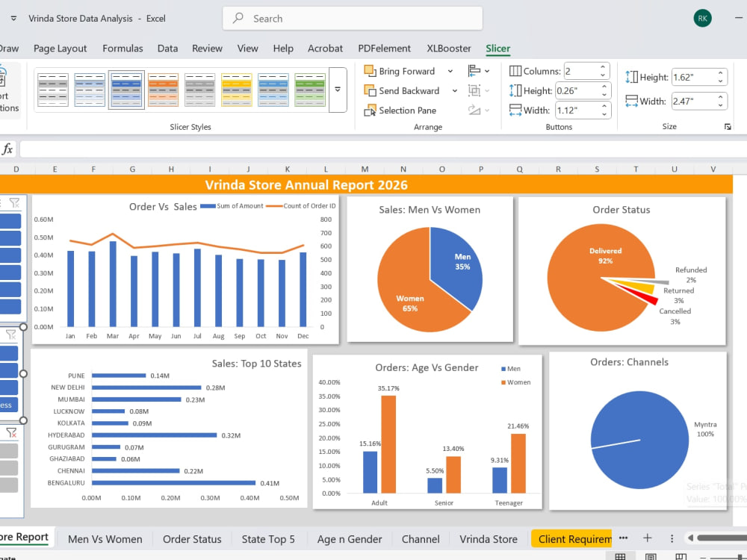This screenshot has width=747, height=560.
Task: Open the PDFelement ribbon tab
Action: 384,49
